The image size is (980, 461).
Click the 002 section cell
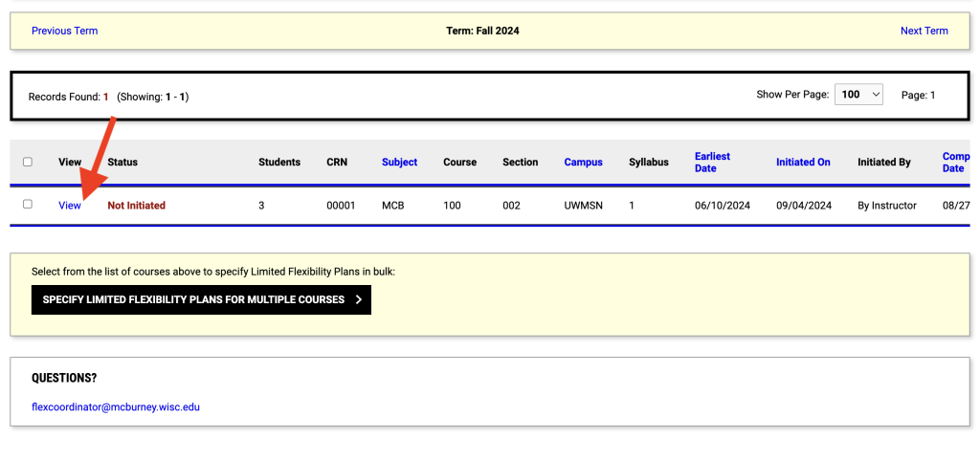pyautogui.click(x=511, y=205)
